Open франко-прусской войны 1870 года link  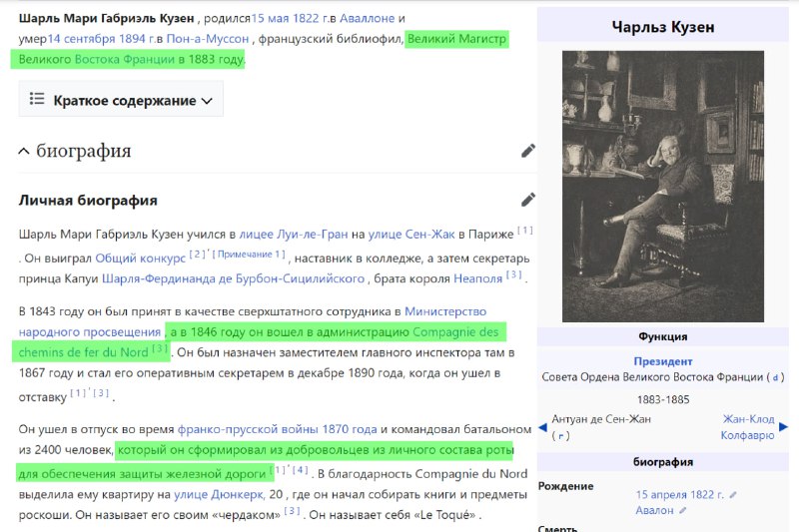(278, 429)
